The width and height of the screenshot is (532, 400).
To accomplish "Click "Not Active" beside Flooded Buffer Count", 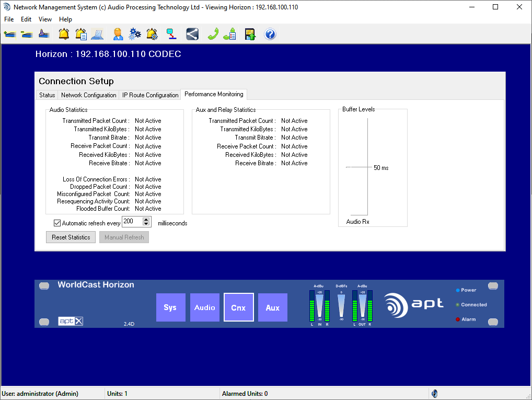I will click(x=148, y=209).
